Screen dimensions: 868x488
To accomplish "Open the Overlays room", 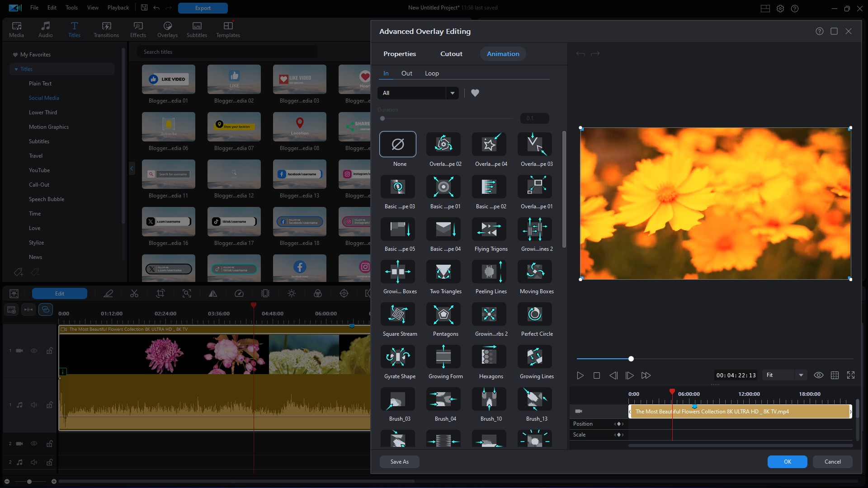I will 167,29.
